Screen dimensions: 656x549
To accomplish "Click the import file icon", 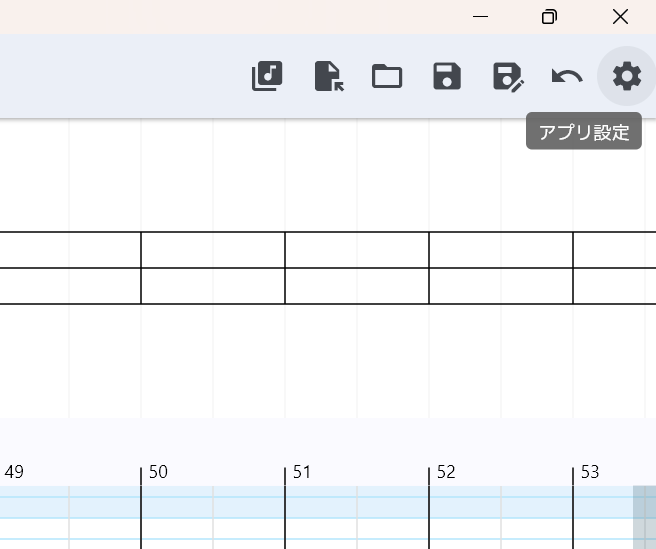I will 328,76.
